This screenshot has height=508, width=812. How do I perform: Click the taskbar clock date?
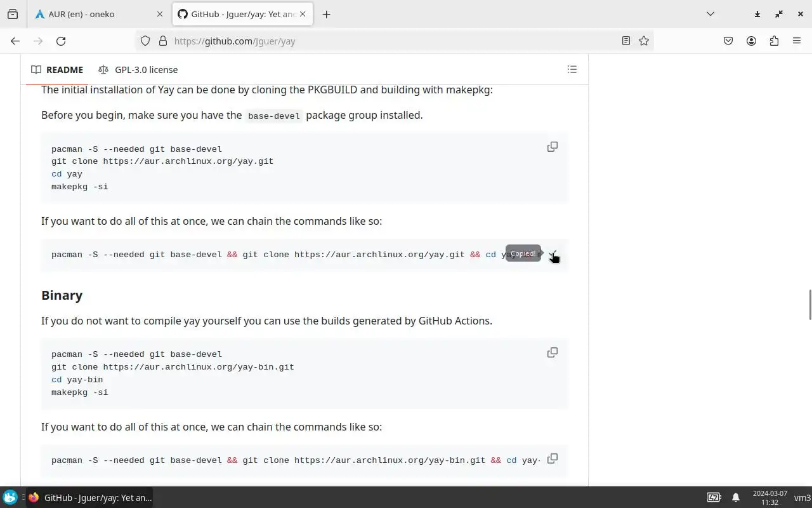(769, 498)
